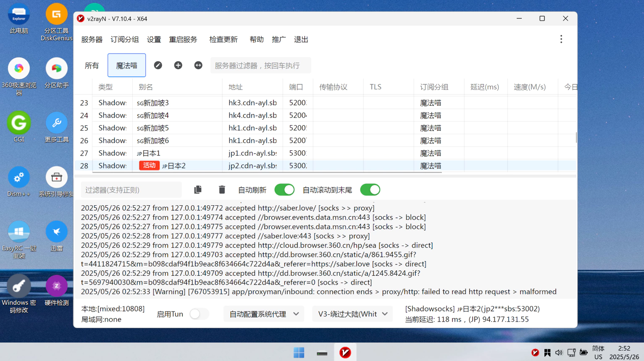
Task: Open the 订阅分组 menu
Action: click(x=125, y=39)
